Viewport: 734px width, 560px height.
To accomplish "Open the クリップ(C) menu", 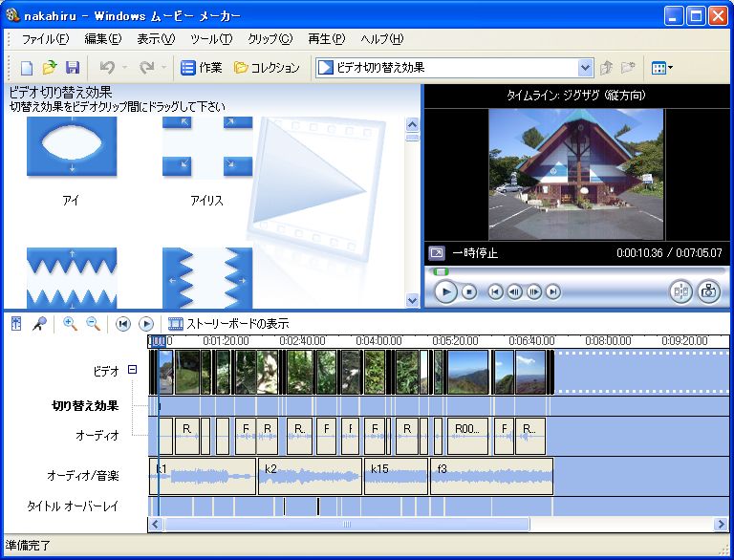I will (270, 39).
